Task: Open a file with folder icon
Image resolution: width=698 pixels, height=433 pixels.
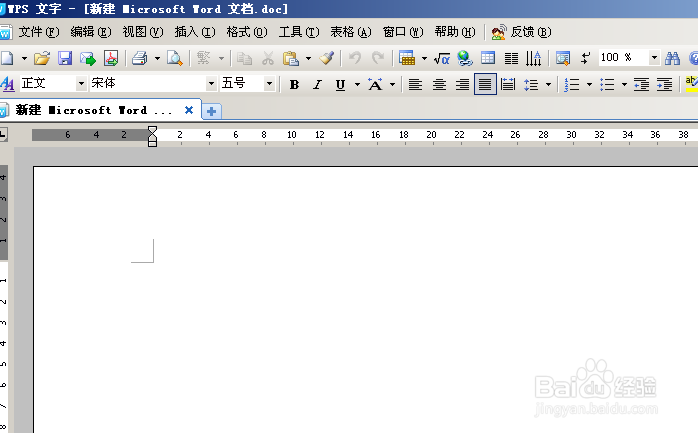Action: [42, 58]
